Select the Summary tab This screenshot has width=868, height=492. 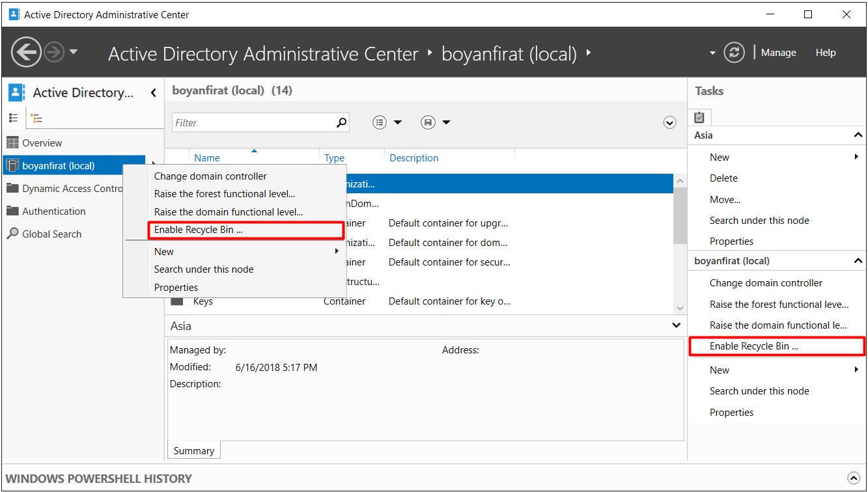tap(193, 450)
